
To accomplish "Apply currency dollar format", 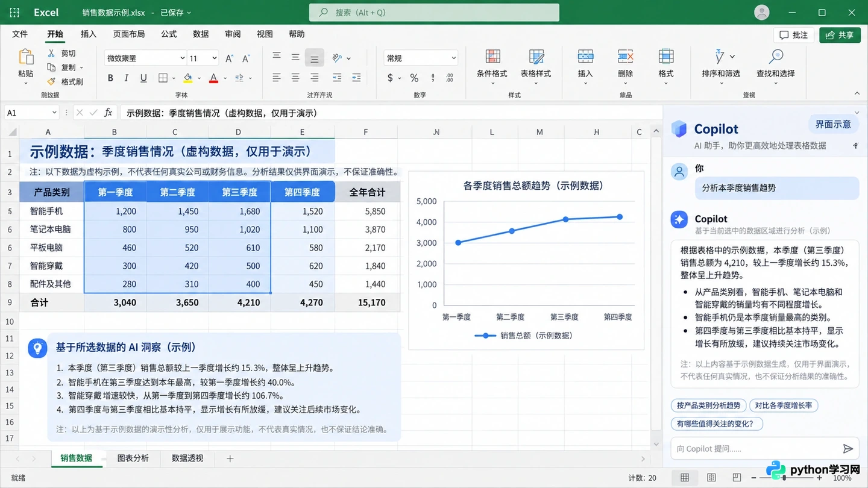I will tap(391, 78).
